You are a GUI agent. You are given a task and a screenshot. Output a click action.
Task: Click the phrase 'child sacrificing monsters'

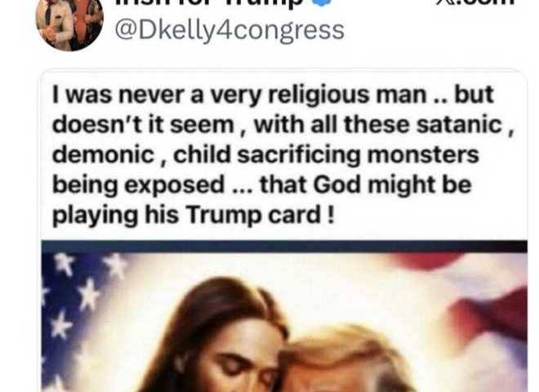(326, 155)
